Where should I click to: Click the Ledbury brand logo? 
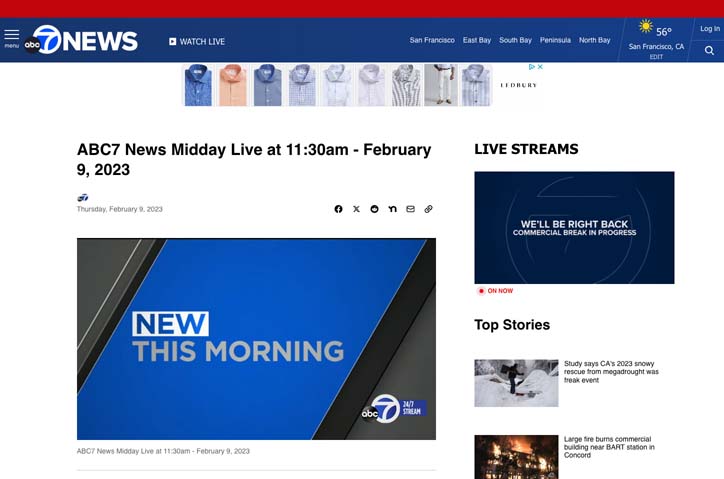519,85
